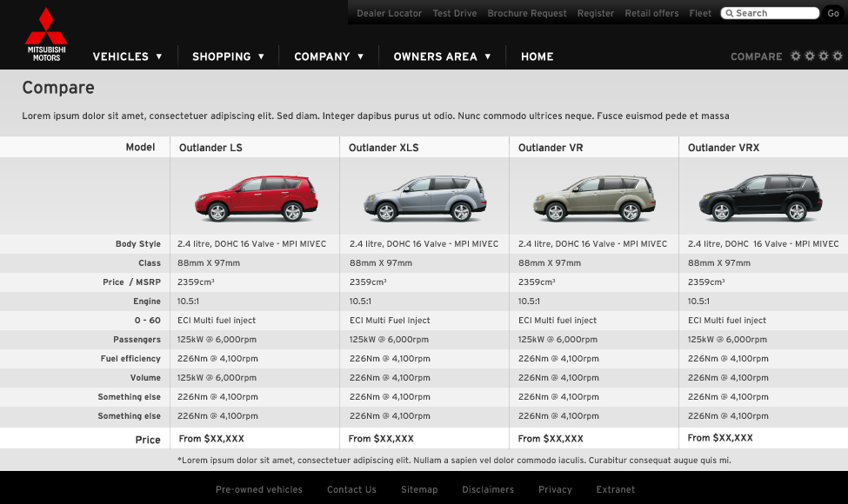This screenshot has width=848, height=504.
Task: Click the Passengers row label
Action: [x=137, y=339]
